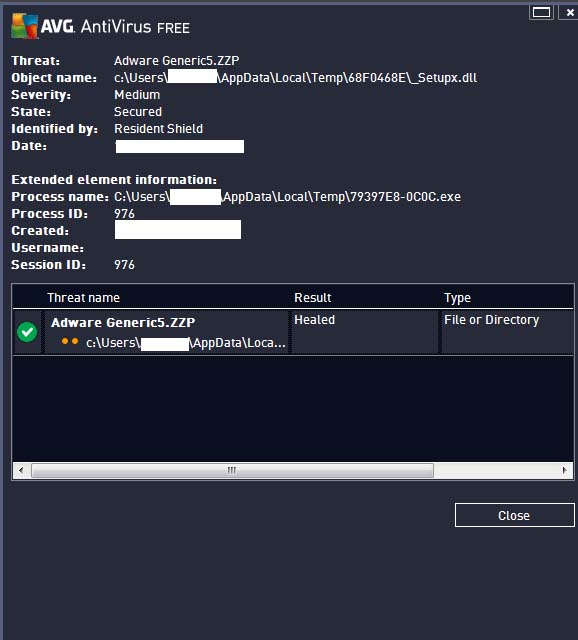This screenshot has height=640, width=578.
Task: Click the AVG logo icon
Action: (x=24, y=26)
